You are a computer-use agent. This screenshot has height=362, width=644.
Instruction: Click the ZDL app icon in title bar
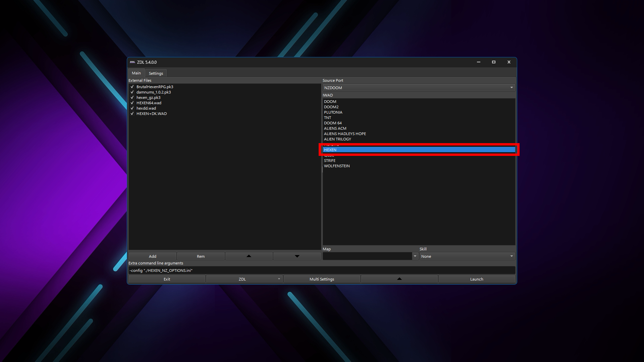(x=132, y=62)
